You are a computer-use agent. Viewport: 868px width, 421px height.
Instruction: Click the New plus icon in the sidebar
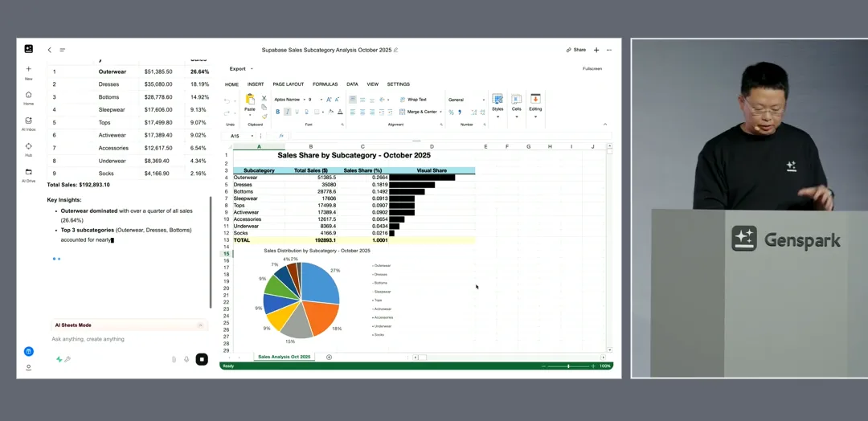coord(28,71)
